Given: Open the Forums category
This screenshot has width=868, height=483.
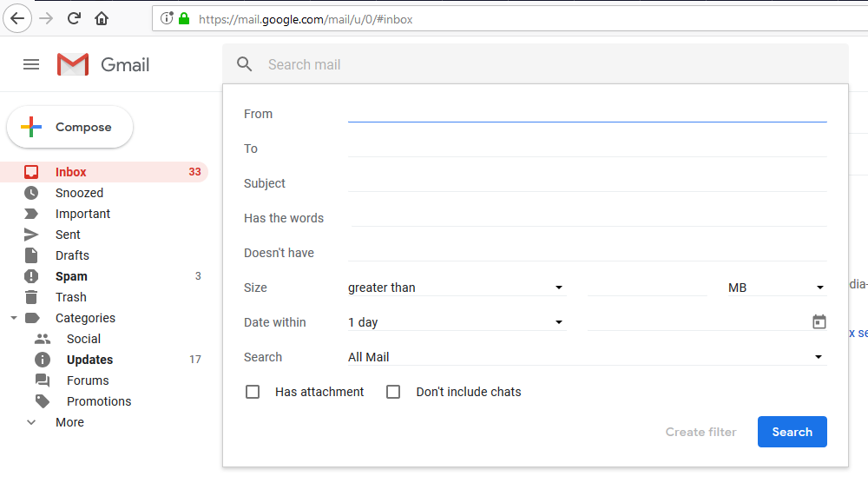Looking at the screenshot, I should coord(88,380).
